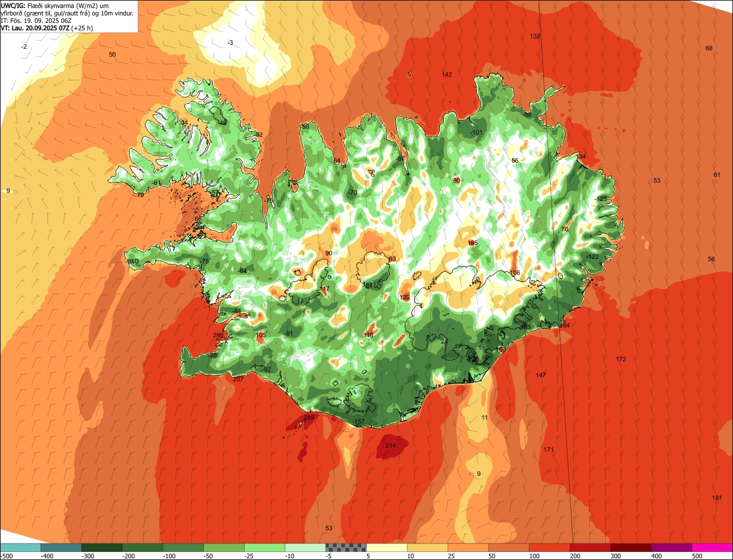This screenshot has width=733, height=560.
Task: Click the magenta swatch right of the 500 label
Action: [x=712, y=547]
